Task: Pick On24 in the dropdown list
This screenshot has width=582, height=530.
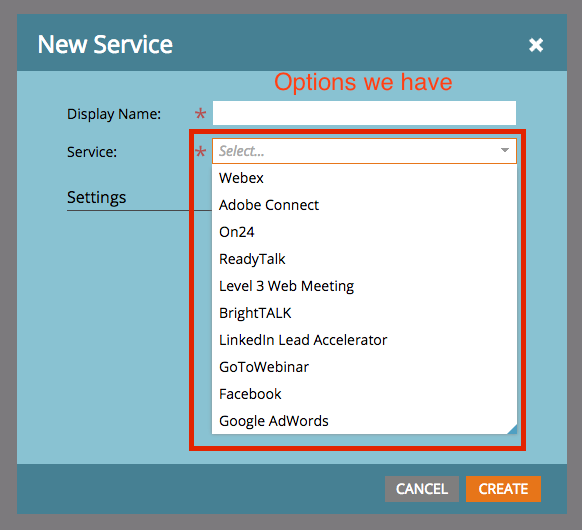Action: pos(364,232)
